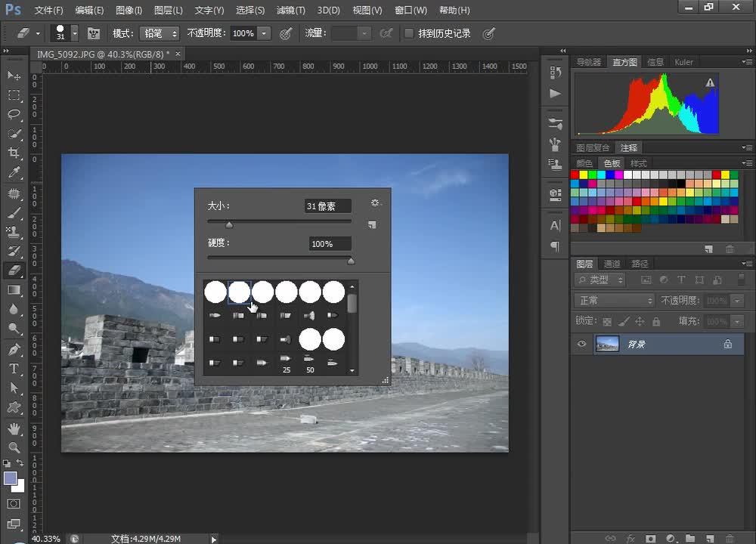Open the Character panel icon
Screen dimensions: 756x544
pos(556,225)
